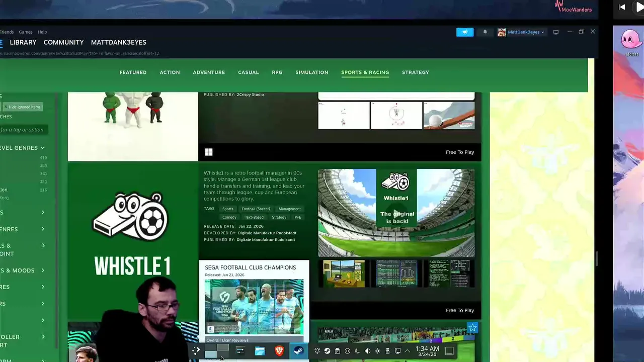Open Brave browser from the taskbar
The width and height of the screenshot is (644, 362).
[279, 351]
